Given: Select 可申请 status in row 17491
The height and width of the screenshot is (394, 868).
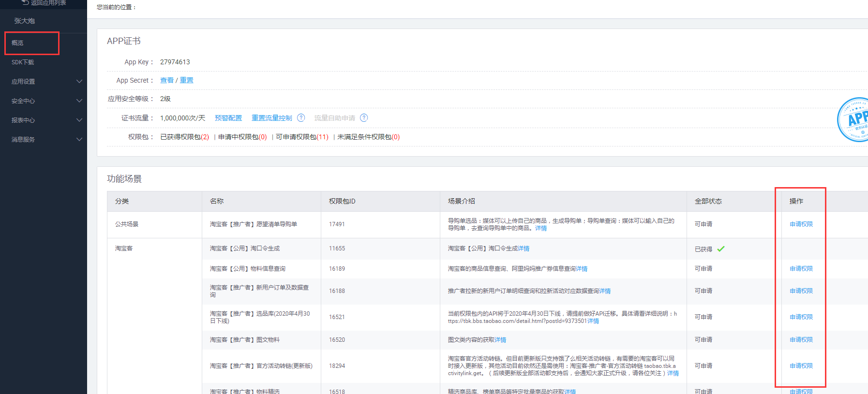Looking at the screenshot, I should click(x=703, y=224).
